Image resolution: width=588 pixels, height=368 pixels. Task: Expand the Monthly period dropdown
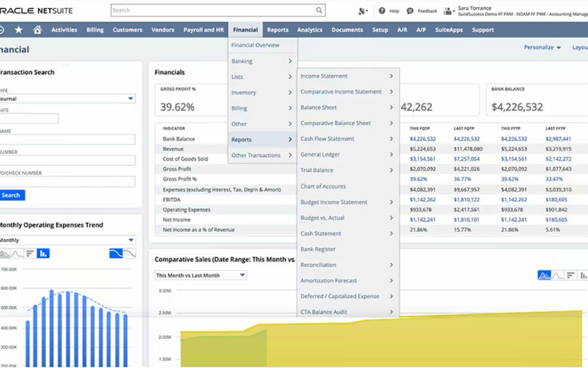[x=66, y=240]
